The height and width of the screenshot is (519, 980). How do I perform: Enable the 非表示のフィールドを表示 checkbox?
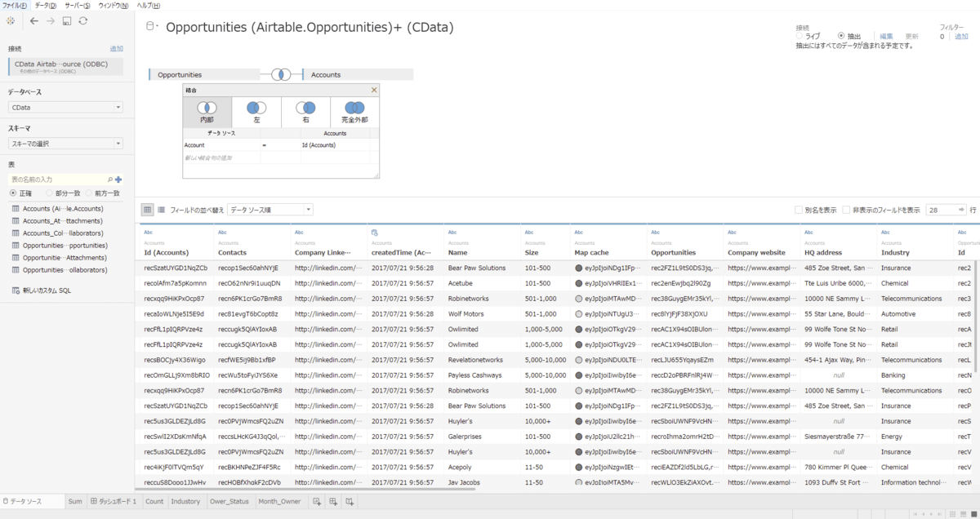(x=846, y=210)
